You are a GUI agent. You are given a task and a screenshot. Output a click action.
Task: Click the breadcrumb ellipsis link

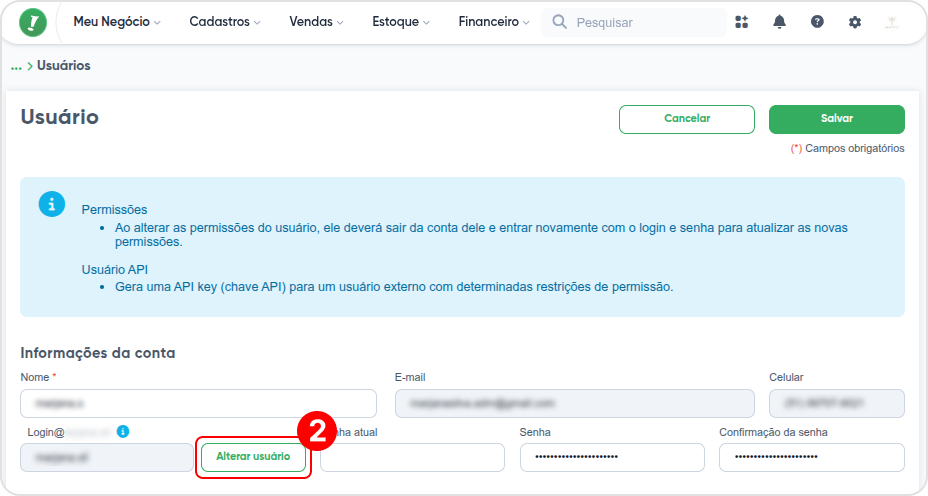[16, 66]
